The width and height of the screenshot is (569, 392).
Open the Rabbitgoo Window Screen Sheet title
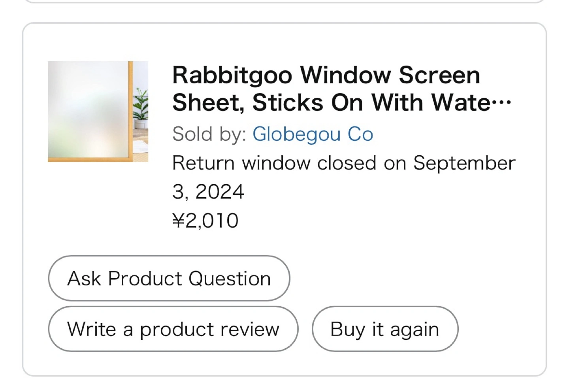342,89
